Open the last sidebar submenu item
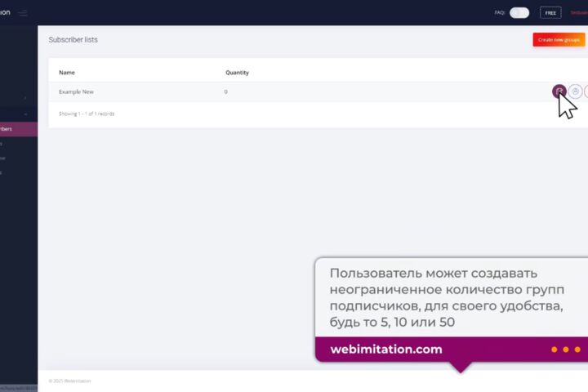Screen dimensions: 588x392 [x=18, y=172]
